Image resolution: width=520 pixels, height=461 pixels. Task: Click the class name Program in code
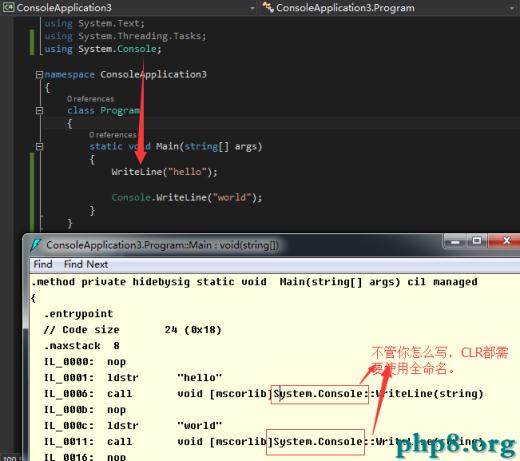(x=120, y=110)
